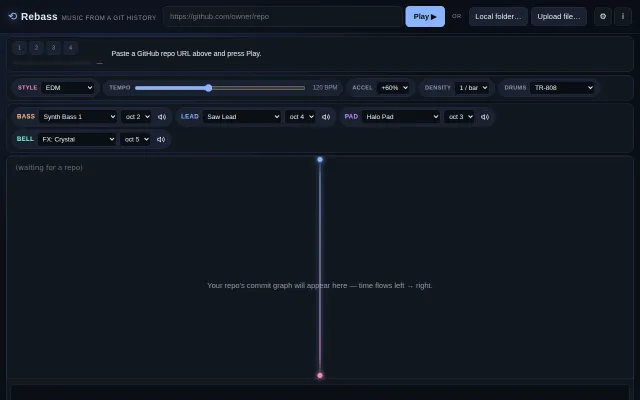Screen dimensions: 640x400
Task: Click the Rebass logo icon
Action: (x=13, y=16)
